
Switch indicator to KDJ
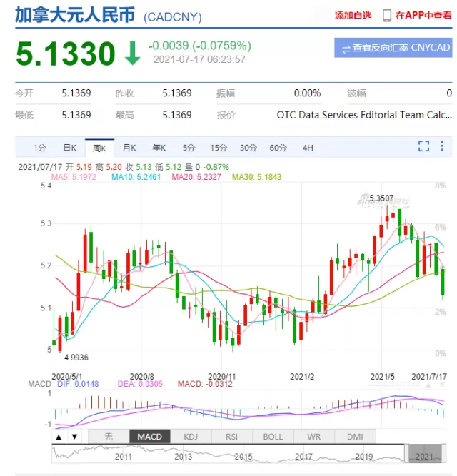pyautogui.click(x=191, y=437)
